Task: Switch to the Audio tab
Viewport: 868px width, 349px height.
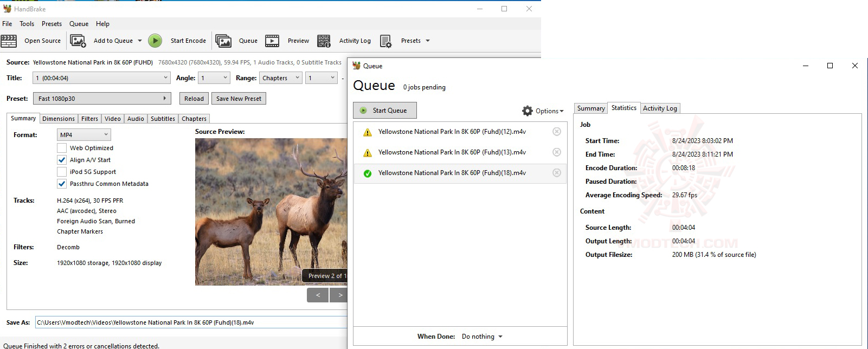Action: pos(136,119)
